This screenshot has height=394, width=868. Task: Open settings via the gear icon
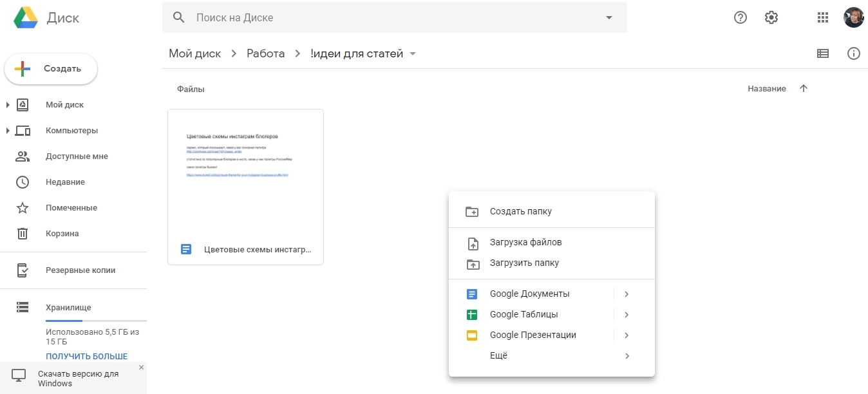[x=771, y=18]
